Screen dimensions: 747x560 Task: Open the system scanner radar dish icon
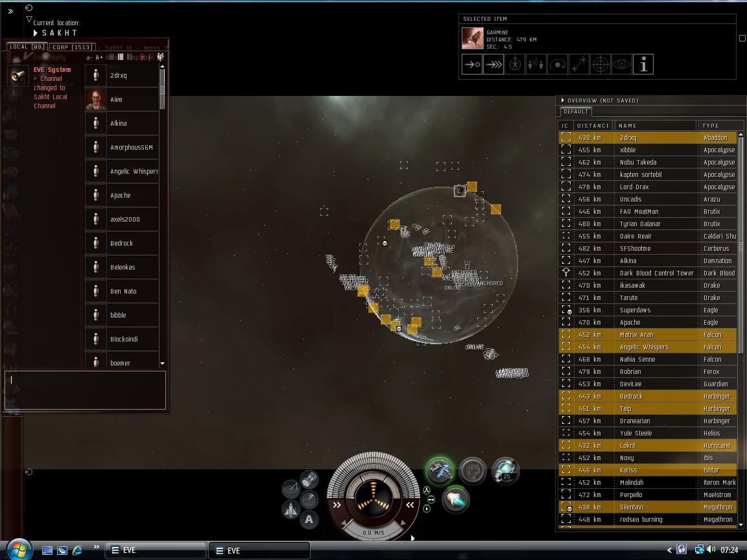point(291,489)
